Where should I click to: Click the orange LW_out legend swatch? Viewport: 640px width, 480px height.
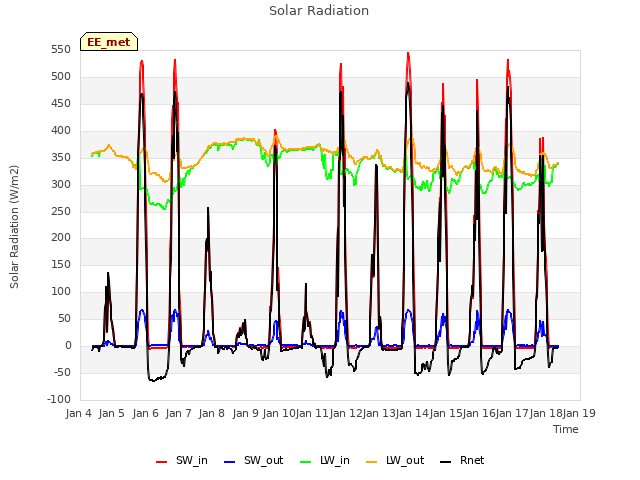coord(372,462)
